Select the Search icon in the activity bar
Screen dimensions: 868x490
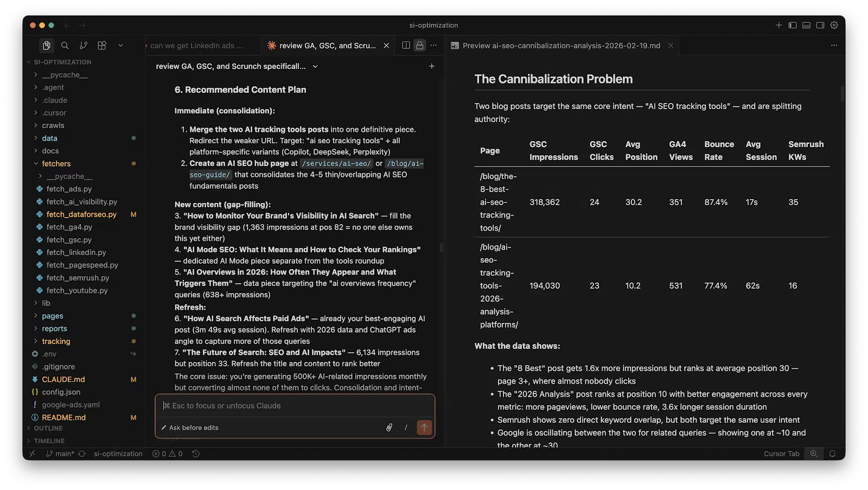(x=65, y=46)
